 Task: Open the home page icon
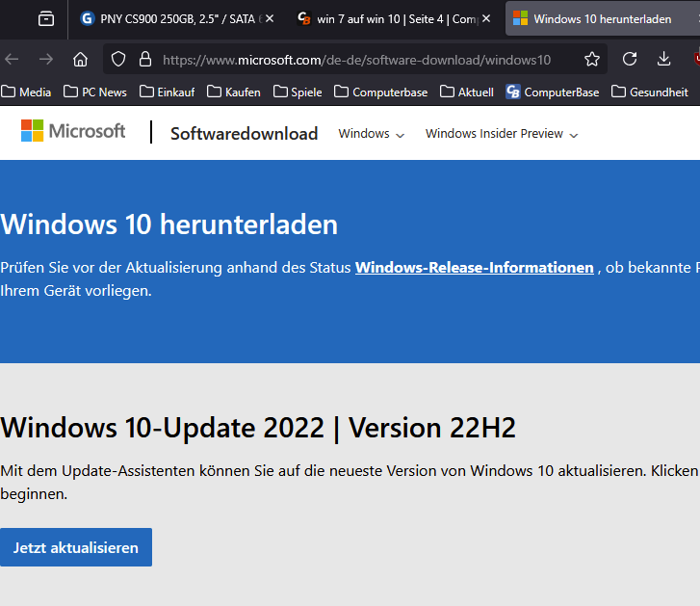click(80, 59)
